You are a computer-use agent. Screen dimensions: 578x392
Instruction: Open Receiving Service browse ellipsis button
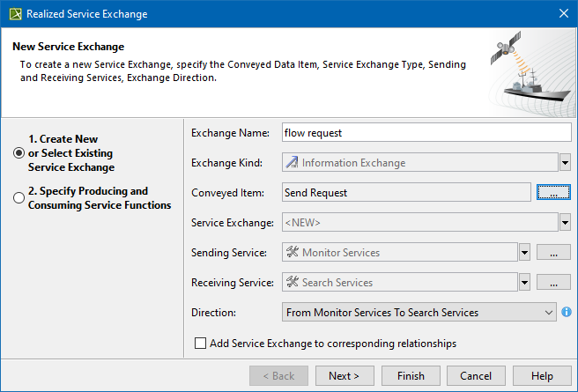(x=554, y=283)
